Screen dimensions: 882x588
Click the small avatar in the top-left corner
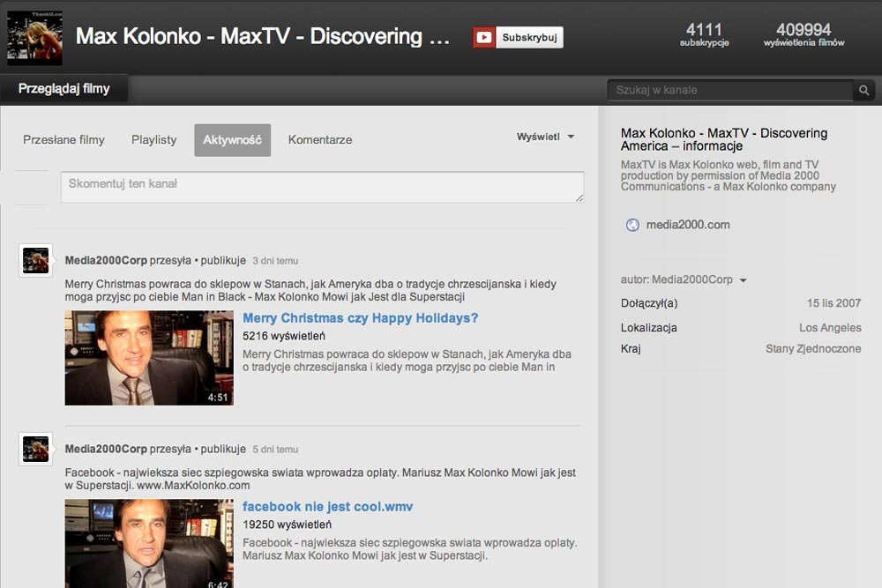(x=34, y=37)
